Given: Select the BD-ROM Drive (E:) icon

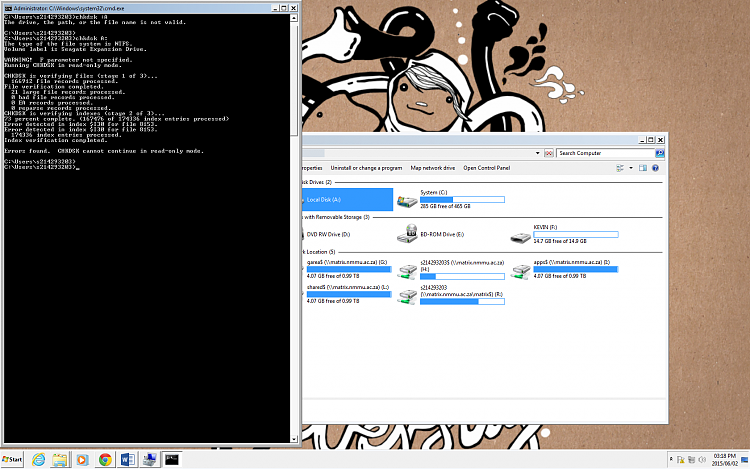Looking at the screenshot, I should (407, 234).
